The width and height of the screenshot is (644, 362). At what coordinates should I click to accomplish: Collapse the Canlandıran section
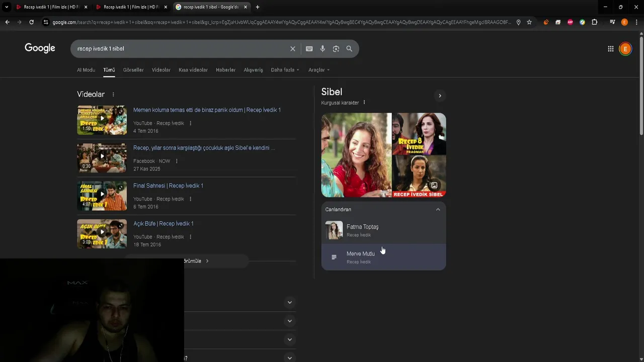438,209
